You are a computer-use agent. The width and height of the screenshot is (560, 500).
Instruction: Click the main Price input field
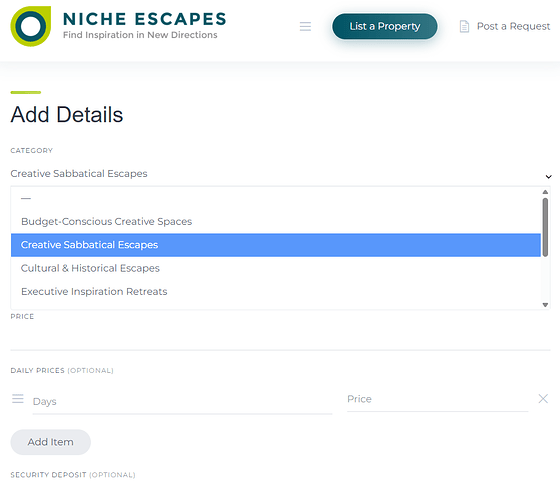[x=280, y=336]
